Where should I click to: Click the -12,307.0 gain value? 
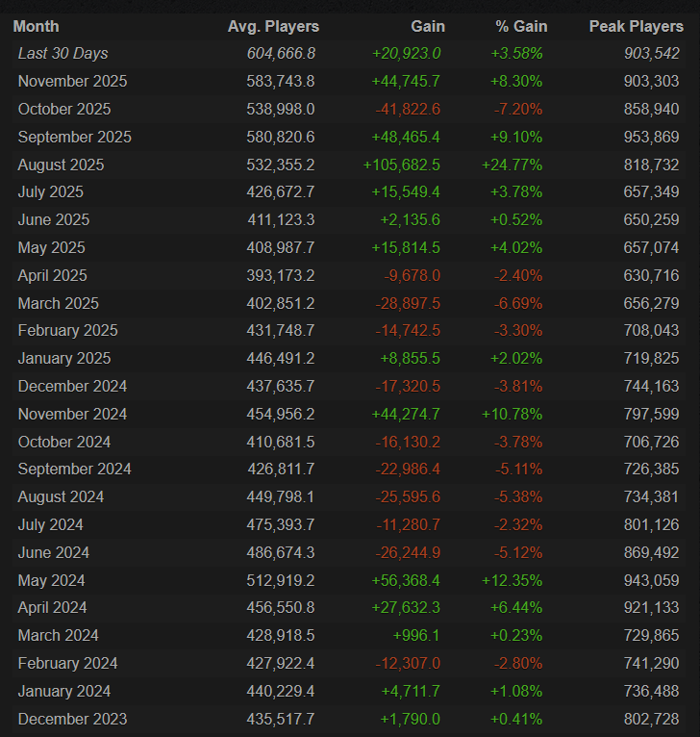[x=408, y=663]
